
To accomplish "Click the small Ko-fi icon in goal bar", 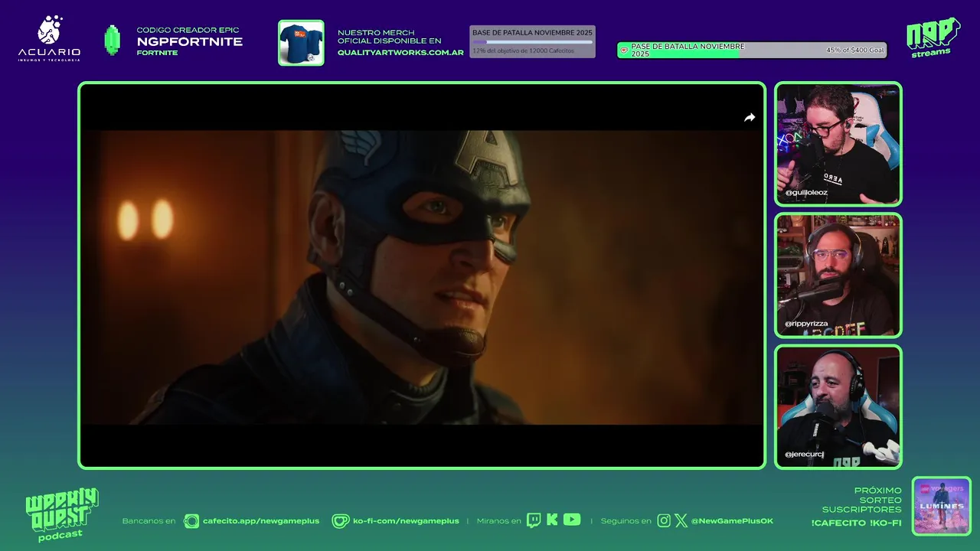I will (623, 51).
